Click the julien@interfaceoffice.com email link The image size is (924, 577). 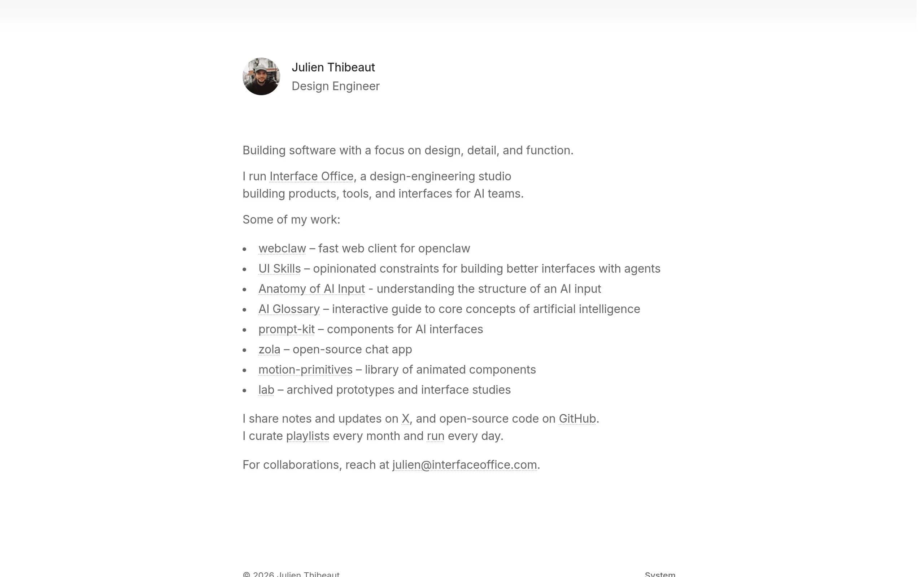click(x=464, y=465)
